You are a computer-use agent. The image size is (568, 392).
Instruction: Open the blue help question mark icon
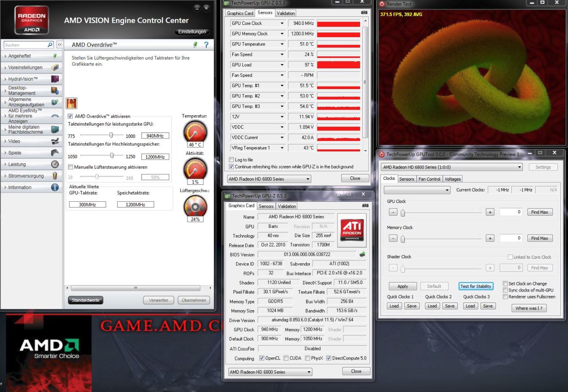[x=206, y=44]
